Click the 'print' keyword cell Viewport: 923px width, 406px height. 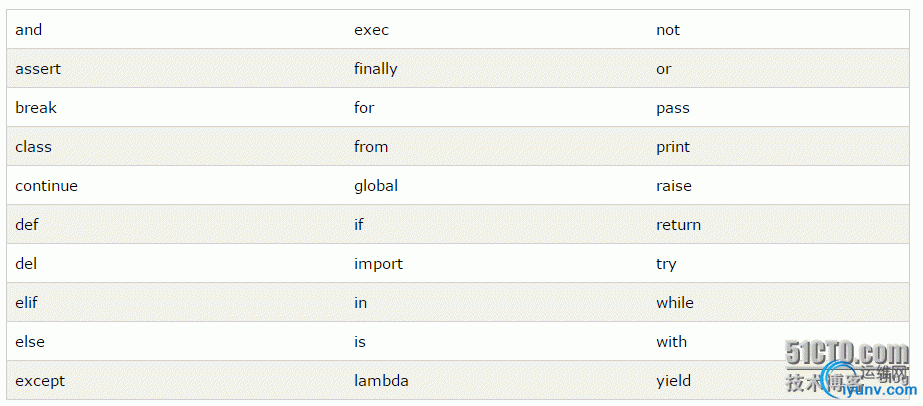[x=673, y=147]
